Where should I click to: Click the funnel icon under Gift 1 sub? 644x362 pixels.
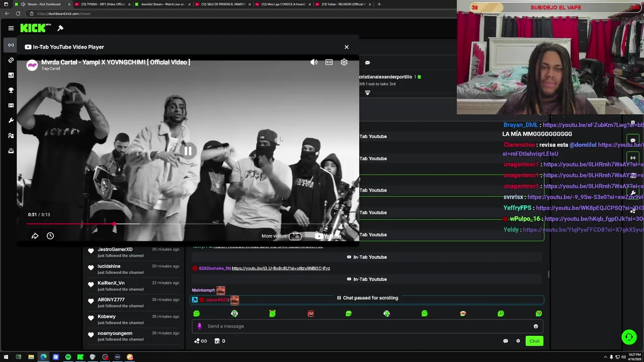pos(367,93)
